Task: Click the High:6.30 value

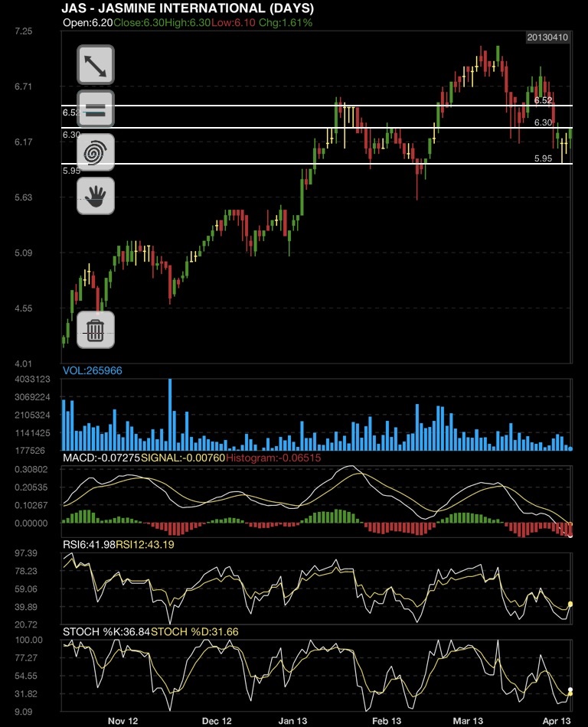Action: [188, 23]
